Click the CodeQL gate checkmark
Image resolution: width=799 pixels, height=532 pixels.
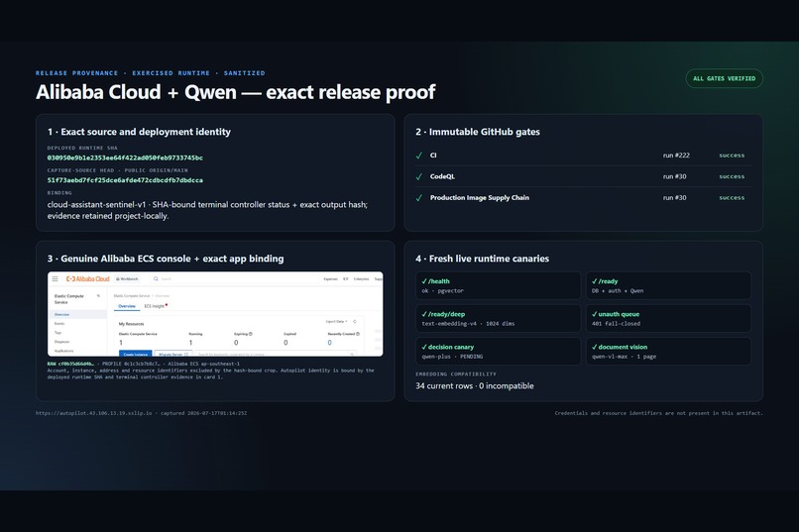419,176
